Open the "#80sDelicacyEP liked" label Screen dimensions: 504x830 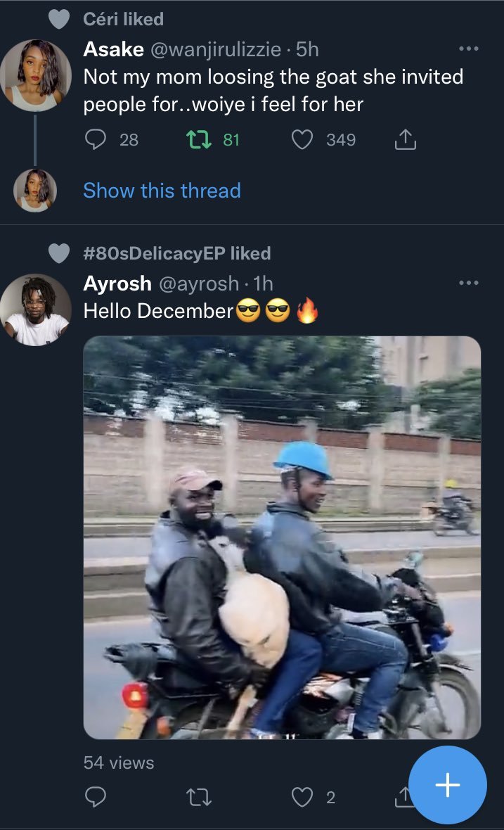point(176,253)
